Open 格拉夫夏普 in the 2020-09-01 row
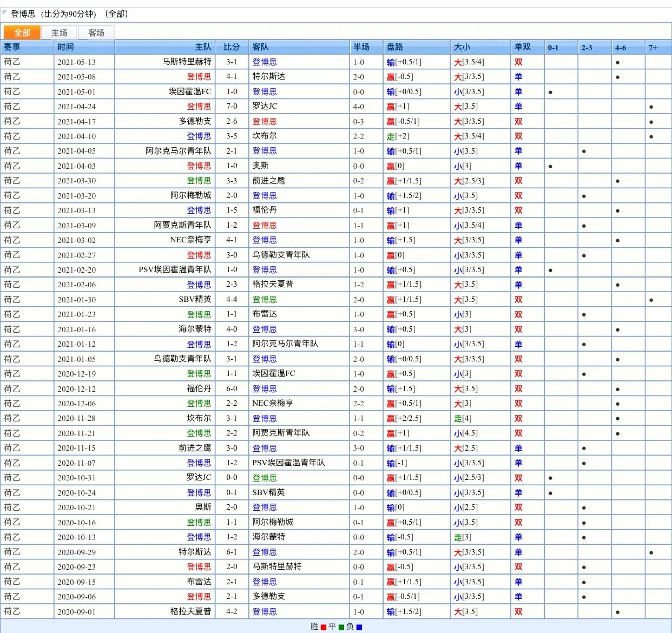The height and width of the screenshot is (633, 672). coord(191,611)
